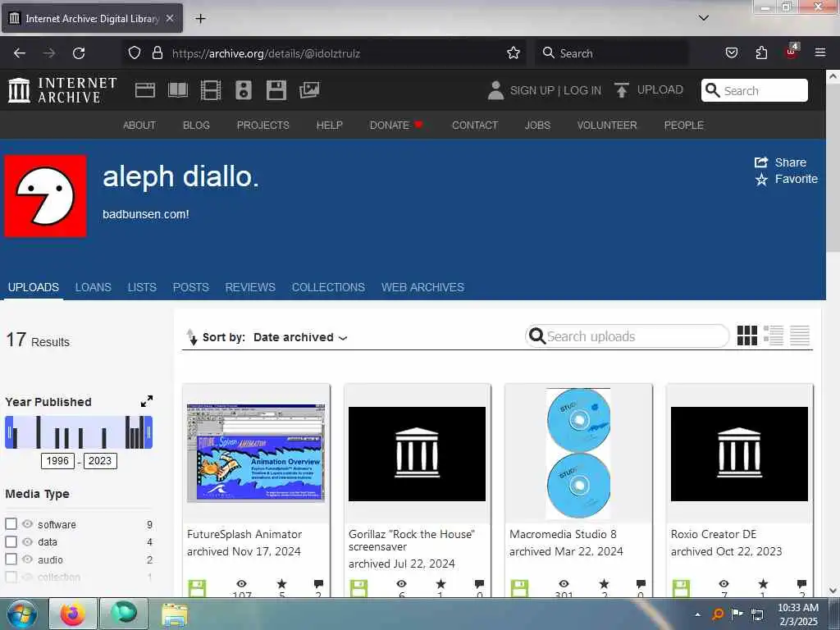Image resolution: width=840 pixels, height=630 pixels.
Task: Open the Save to Pocket icon
Action: tap(731, 53)
